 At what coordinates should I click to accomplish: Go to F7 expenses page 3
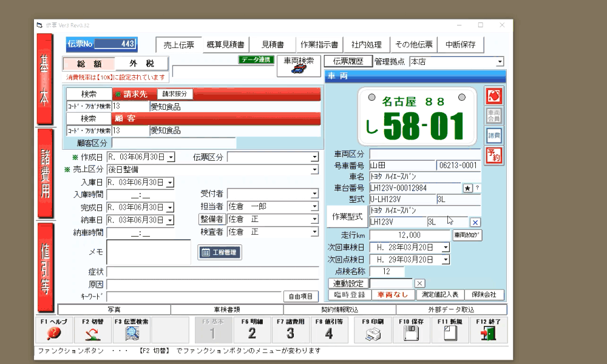point(291,330)
